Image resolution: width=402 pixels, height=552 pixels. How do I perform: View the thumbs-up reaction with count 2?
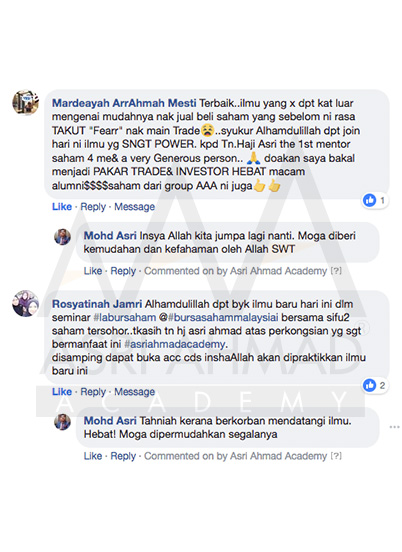click(375, 385)
